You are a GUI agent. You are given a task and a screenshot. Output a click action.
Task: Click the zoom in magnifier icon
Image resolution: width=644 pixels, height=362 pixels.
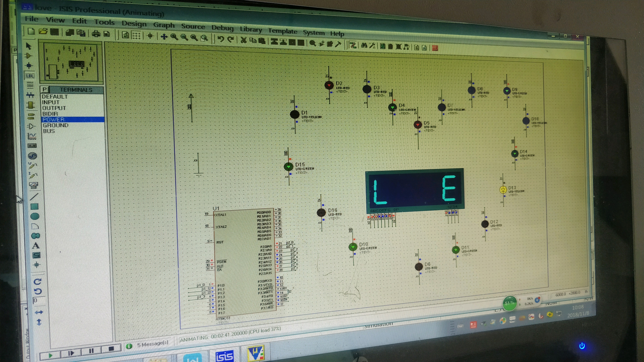click(x=174, y=37)
